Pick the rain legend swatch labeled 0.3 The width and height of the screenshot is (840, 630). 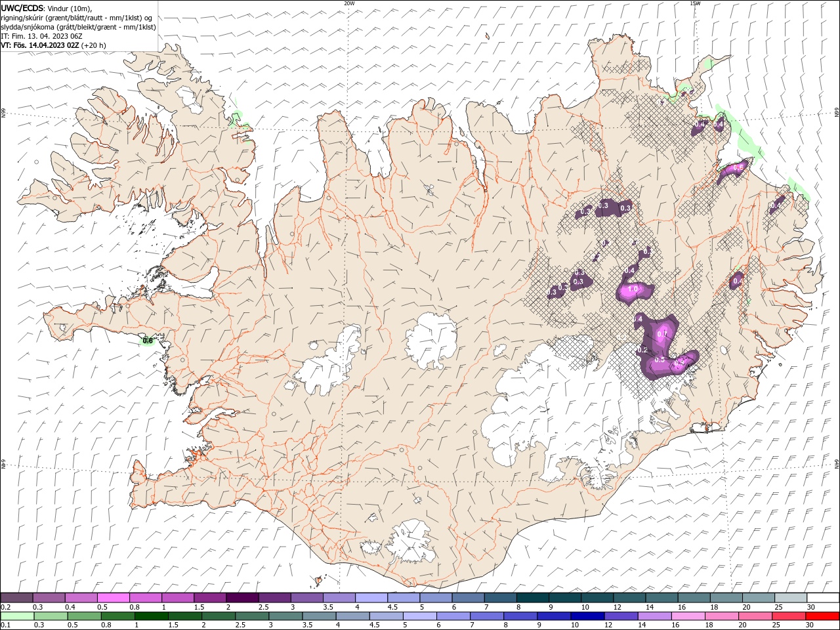51,616
